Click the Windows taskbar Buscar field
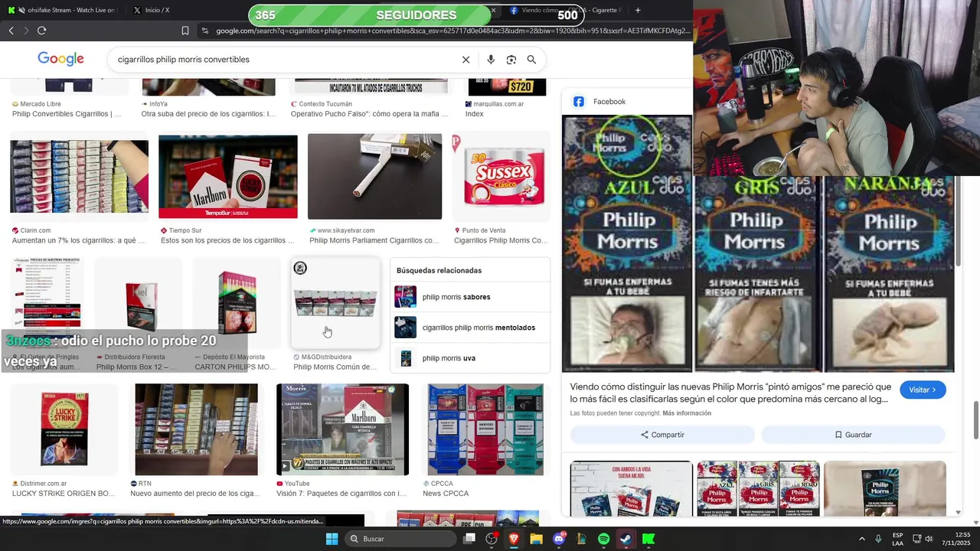The width and height of the screenshot is (980, 551). click(400, 539)
